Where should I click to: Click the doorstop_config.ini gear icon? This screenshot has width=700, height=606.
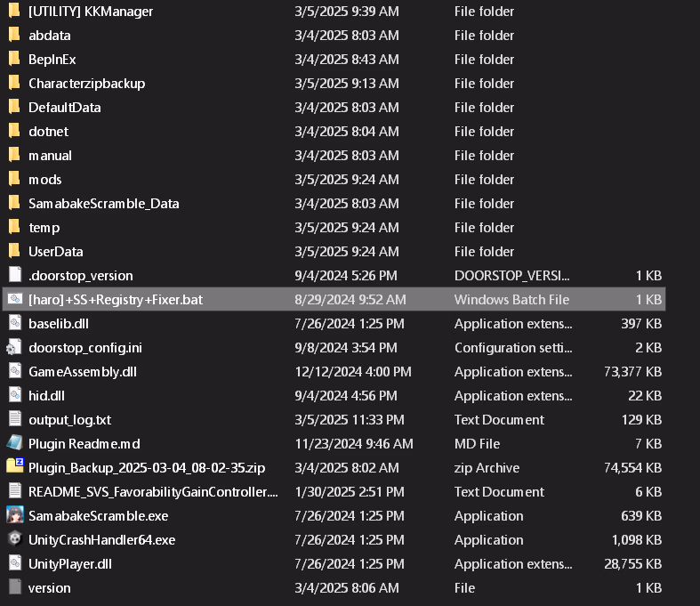pyautogui.click(x=14, y=347)
